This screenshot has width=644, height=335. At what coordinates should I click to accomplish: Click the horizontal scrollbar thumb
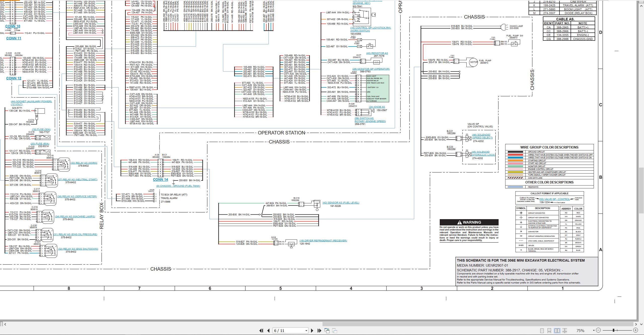coord(478,324)
